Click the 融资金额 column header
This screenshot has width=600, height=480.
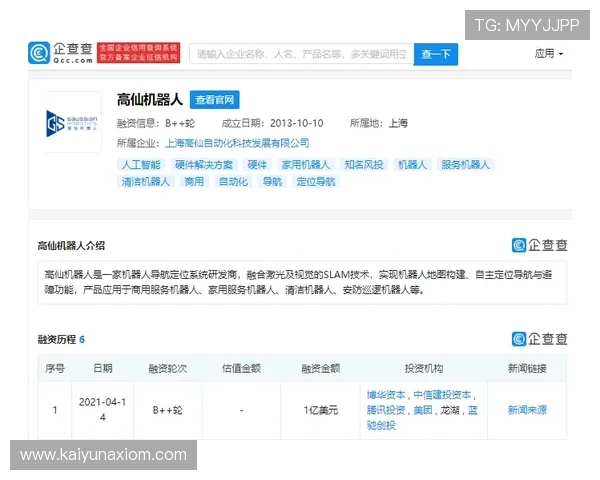coord(321,369)
